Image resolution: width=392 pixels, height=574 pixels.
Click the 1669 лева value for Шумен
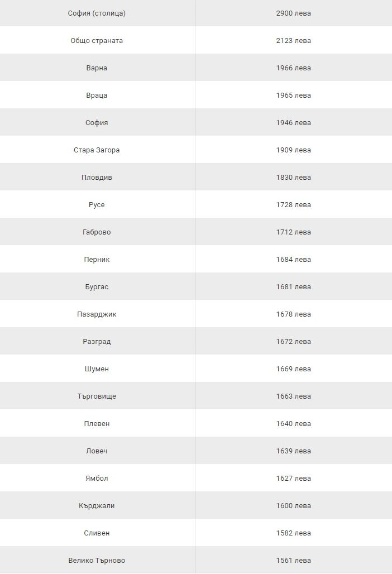coord(294,369)
